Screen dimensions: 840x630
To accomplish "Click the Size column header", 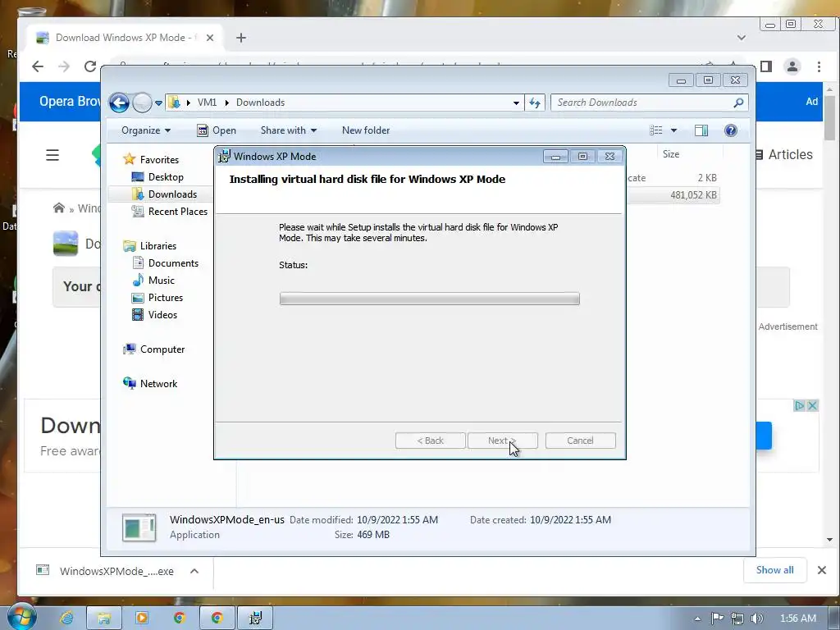I will click(x=671, y=154).
